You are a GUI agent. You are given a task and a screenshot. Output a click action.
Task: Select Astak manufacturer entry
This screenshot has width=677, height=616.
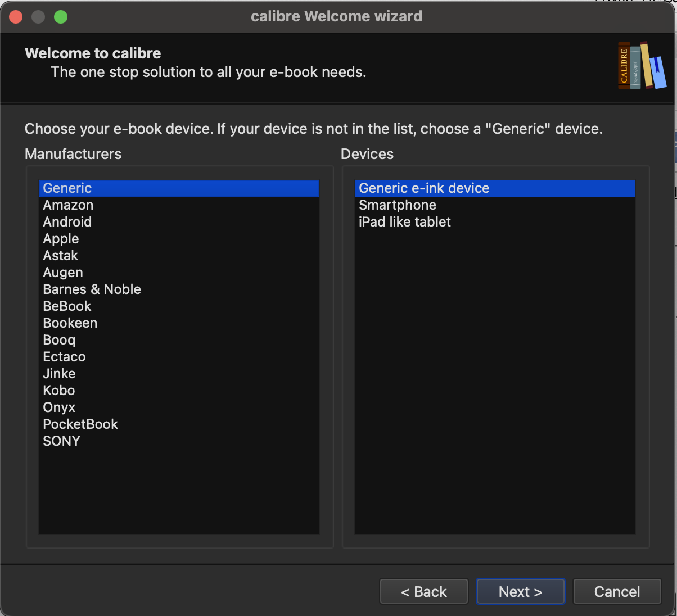pyautogui.click(x=179, y=256)
